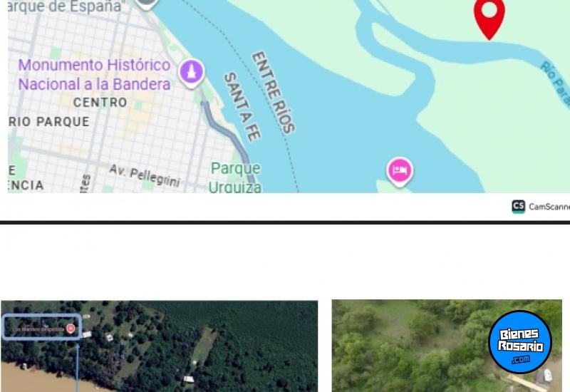Click the Parque de España text label
570x392 pixels.
pyautogui.click(x=66, y=7)
